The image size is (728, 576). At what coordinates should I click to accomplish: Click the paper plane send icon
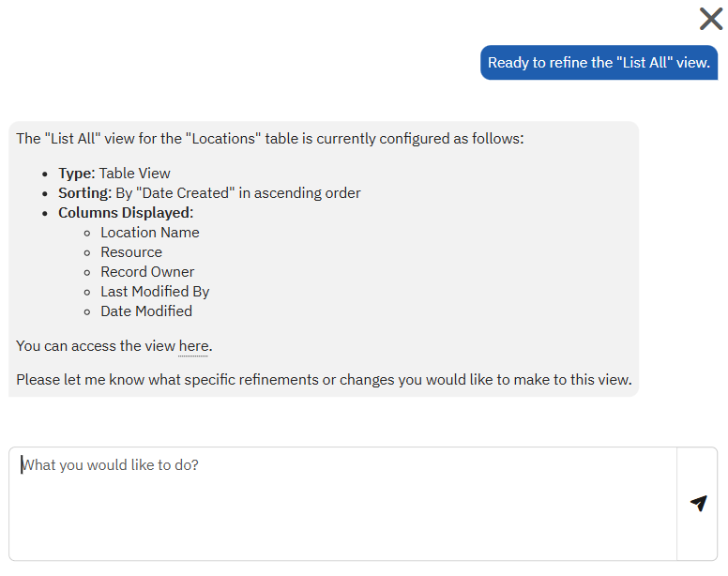698,504
